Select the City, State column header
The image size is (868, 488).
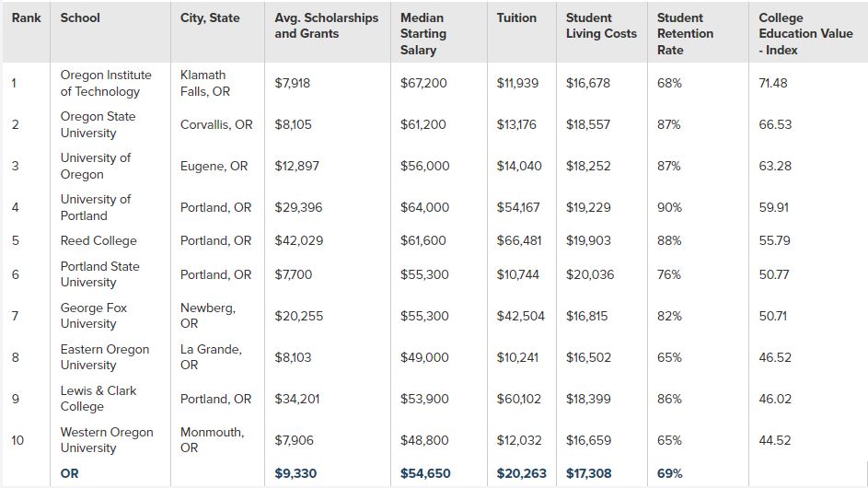[x=211, y=17]
